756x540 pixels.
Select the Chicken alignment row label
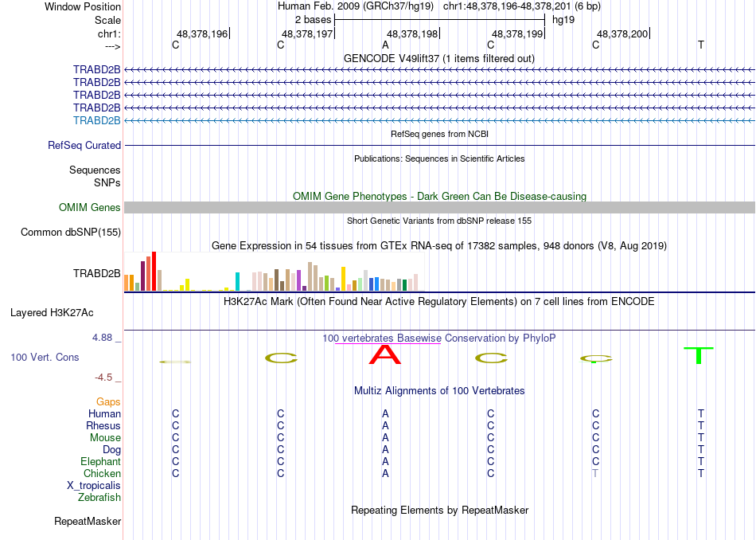click(x=102, y=473)
